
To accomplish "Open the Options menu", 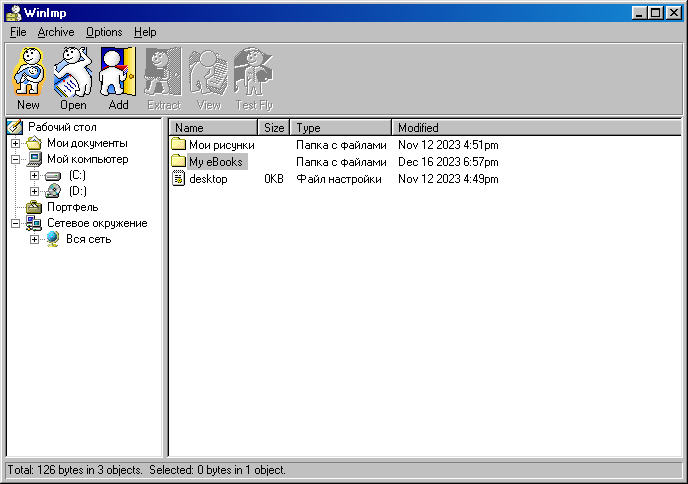I will pyautogui.click(x=104, y=32).
